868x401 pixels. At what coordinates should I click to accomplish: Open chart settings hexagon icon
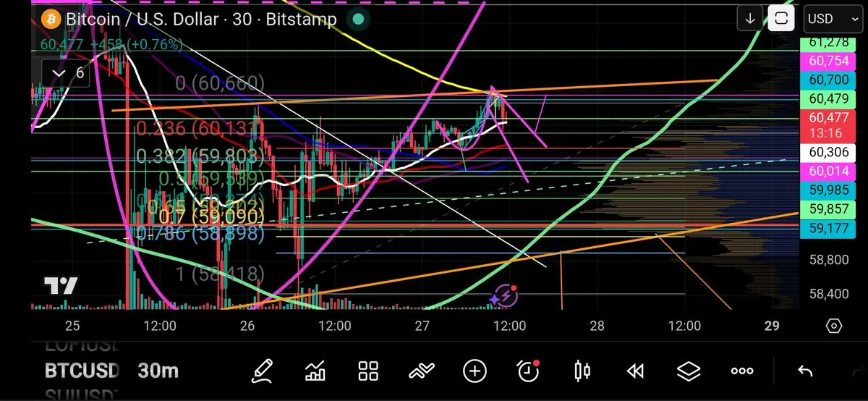point(833,326)
